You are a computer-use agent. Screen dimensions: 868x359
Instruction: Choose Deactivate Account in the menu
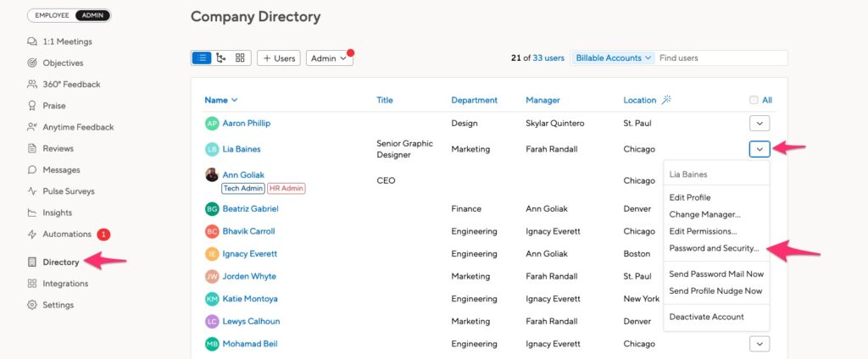pyautogui.click(x=706, y=317)
